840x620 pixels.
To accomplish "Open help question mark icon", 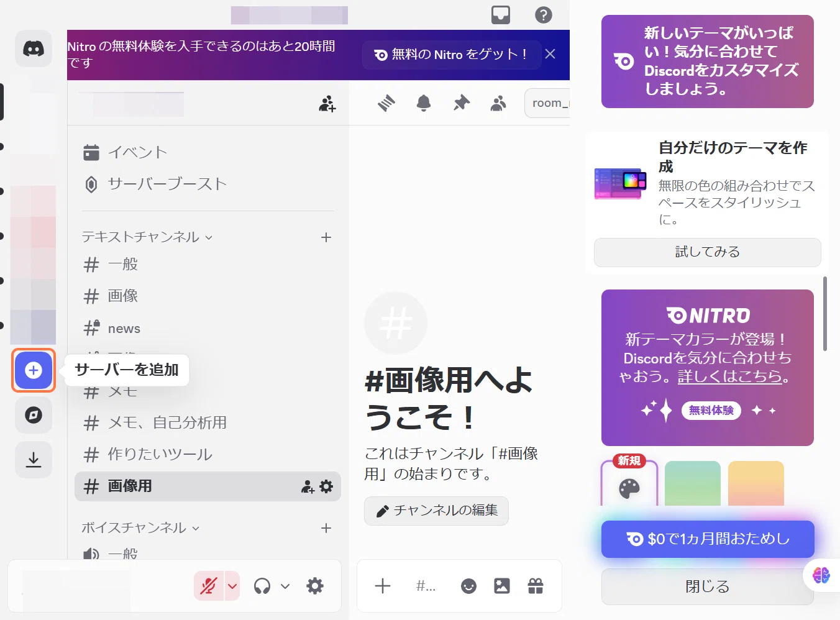I will (544, 15).
